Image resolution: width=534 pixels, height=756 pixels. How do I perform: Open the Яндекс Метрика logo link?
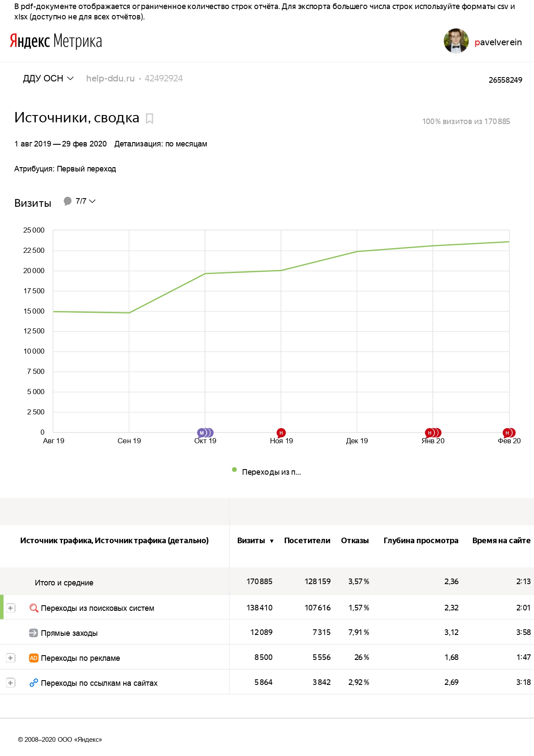click(x=56, y=41)
